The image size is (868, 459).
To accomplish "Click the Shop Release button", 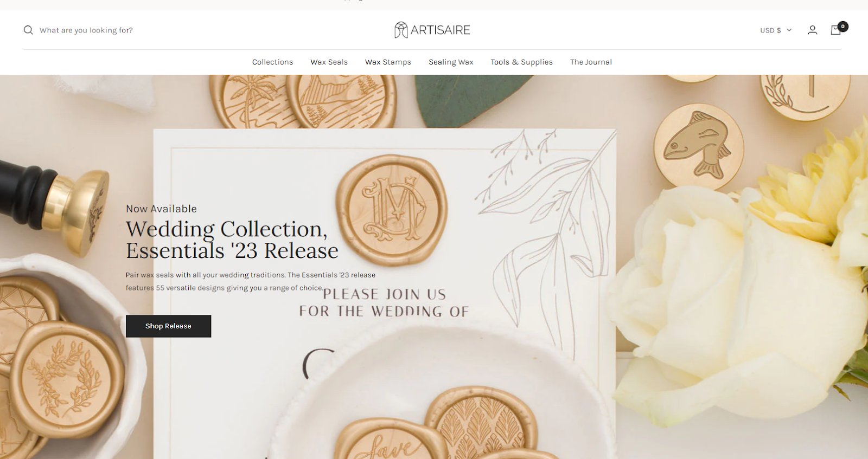I will pos(168,326).
